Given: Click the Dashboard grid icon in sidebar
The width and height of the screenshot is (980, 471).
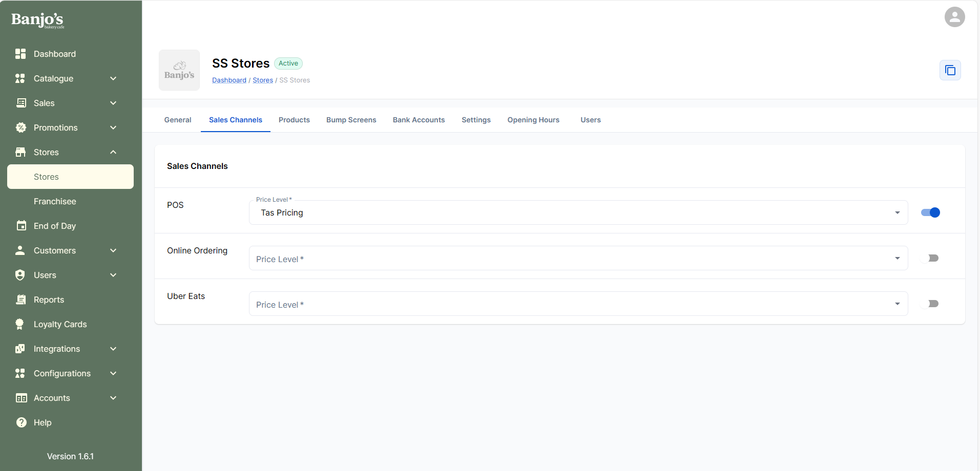Looking at the screenshot, I should 20,54.
